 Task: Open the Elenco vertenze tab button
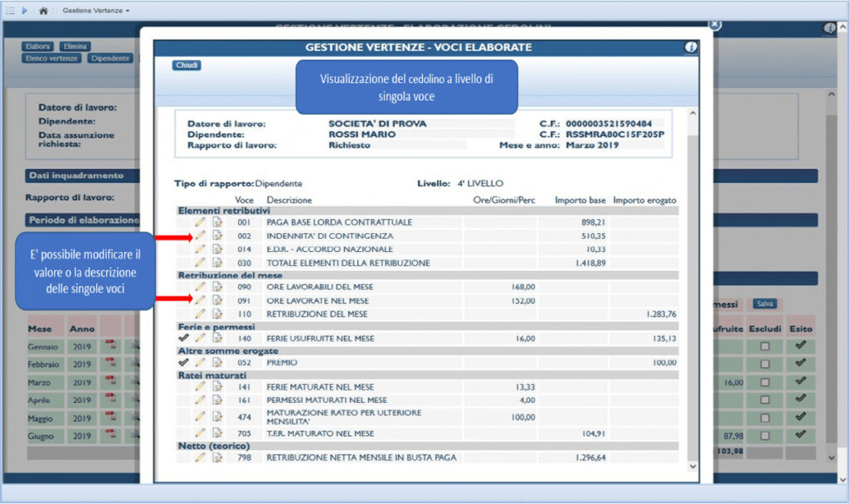click(51, 58)
